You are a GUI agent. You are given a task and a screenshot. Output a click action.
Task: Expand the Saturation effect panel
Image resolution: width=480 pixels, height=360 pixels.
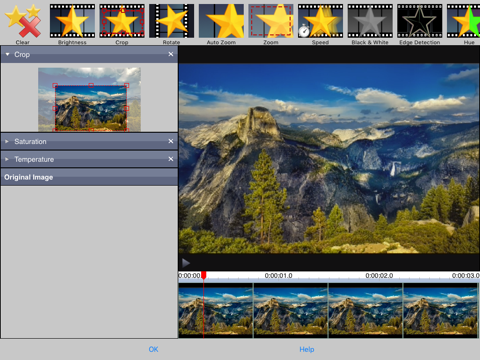tap(7, 142)
